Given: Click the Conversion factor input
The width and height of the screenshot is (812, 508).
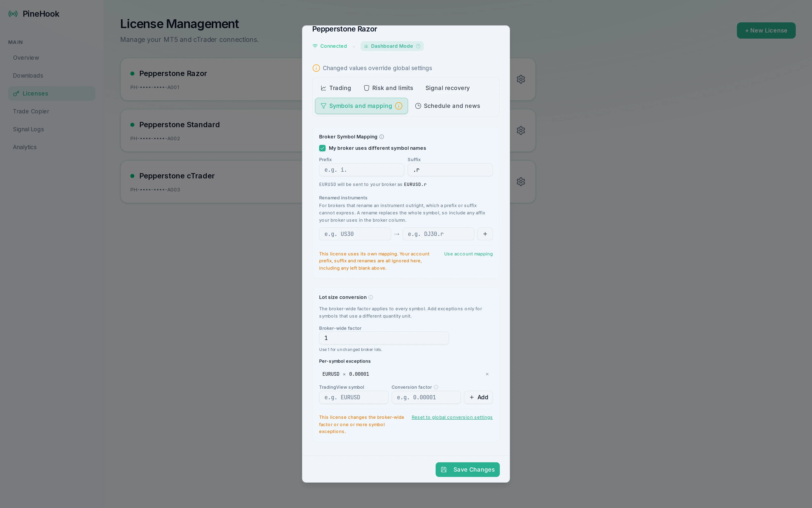Looking at the screenshot, I should point(426,397).
